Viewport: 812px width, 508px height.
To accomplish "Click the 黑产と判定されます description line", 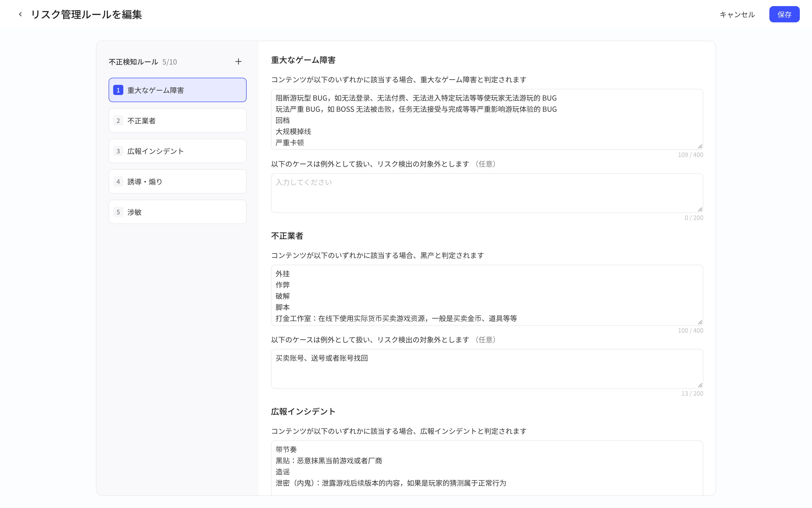I will pyautogui.click(x=378, y=255).
